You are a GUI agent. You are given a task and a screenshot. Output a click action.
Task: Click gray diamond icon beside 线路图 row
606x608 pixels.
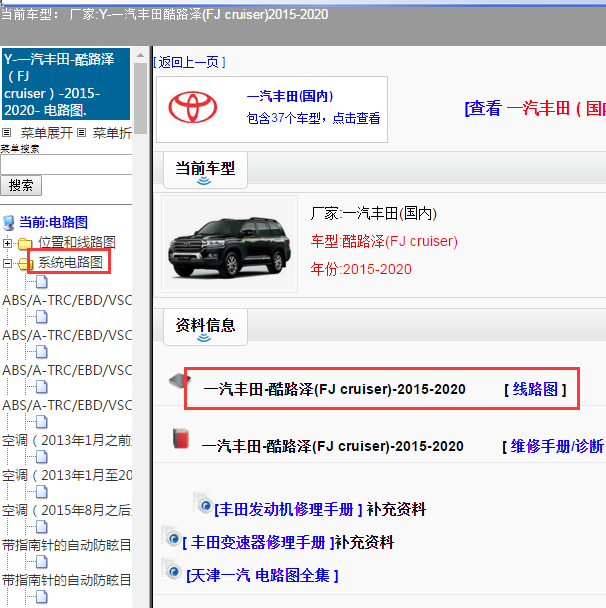coord(180,380)
